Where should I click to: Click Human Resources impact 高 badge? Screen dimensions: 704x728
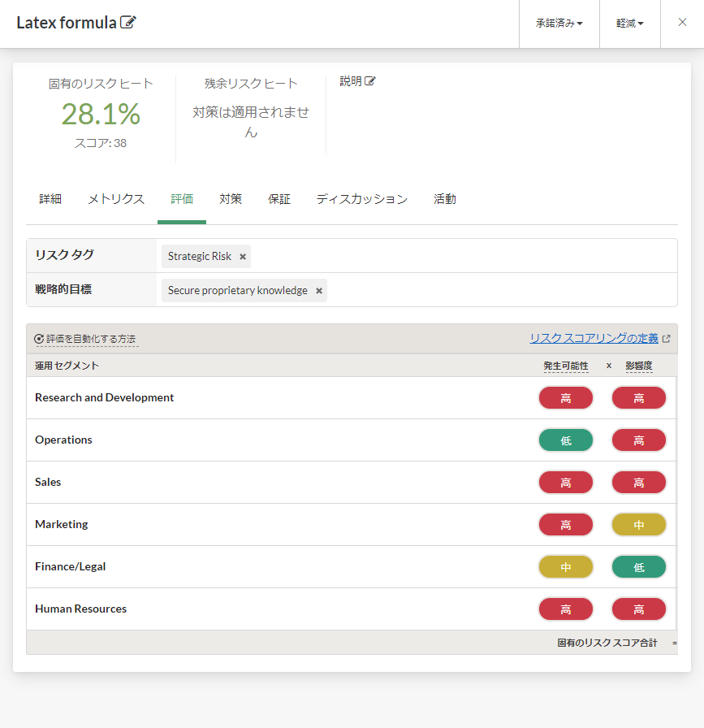(639, 609)
